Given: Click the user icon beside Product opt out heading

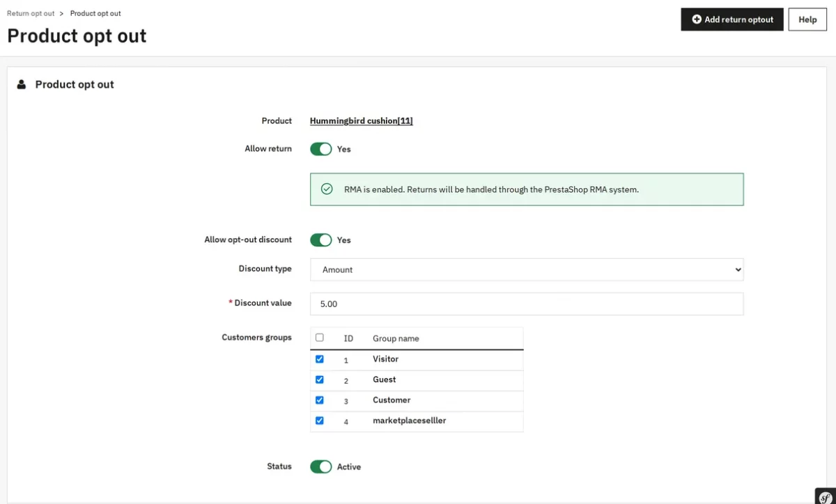Looking at the screenshot, I should click(x=22, y=84).
